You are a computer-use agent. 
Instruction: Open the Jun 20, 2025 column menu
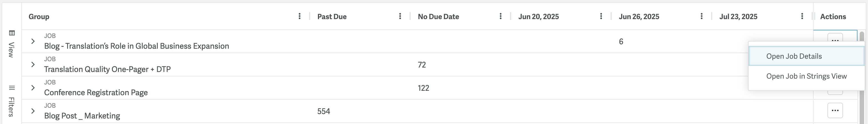601,16
